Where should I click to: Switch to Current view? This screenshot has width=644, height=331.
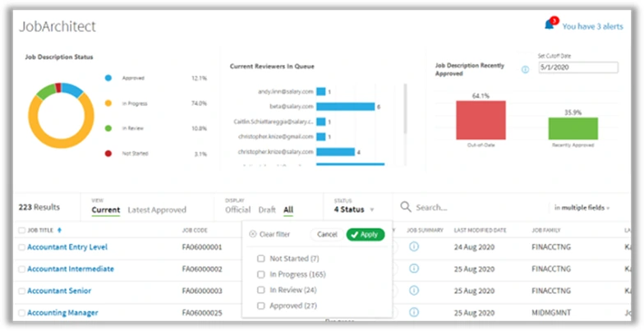click(105, 210)
